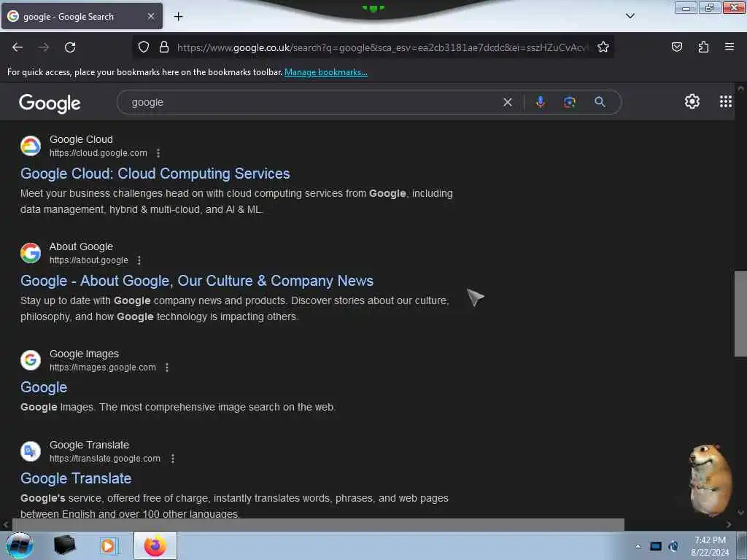The image size is (747, 560).
Task: Open tracking protection shield info
Action: point(144,47)
